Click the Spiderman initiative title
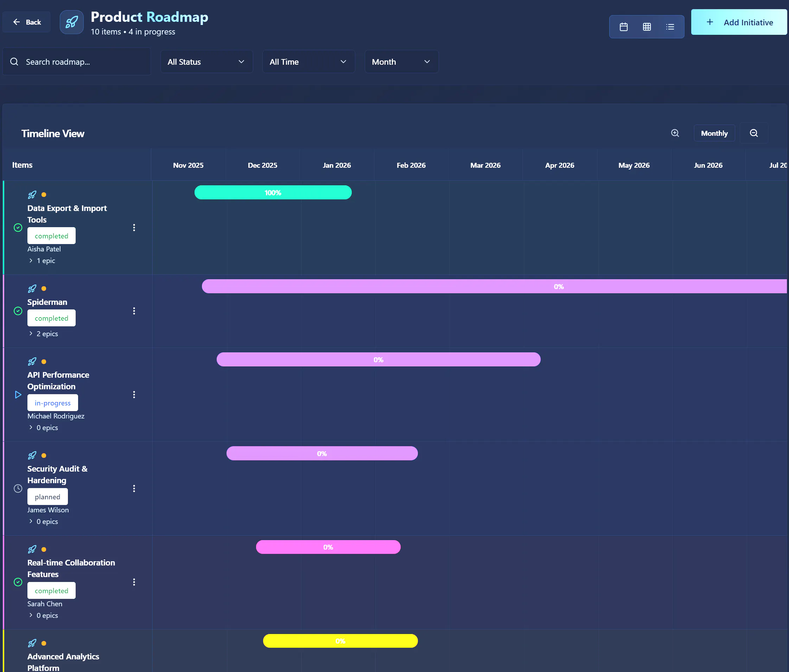The height and width of the screenshot is (672, 789). [x=47, y=302]
